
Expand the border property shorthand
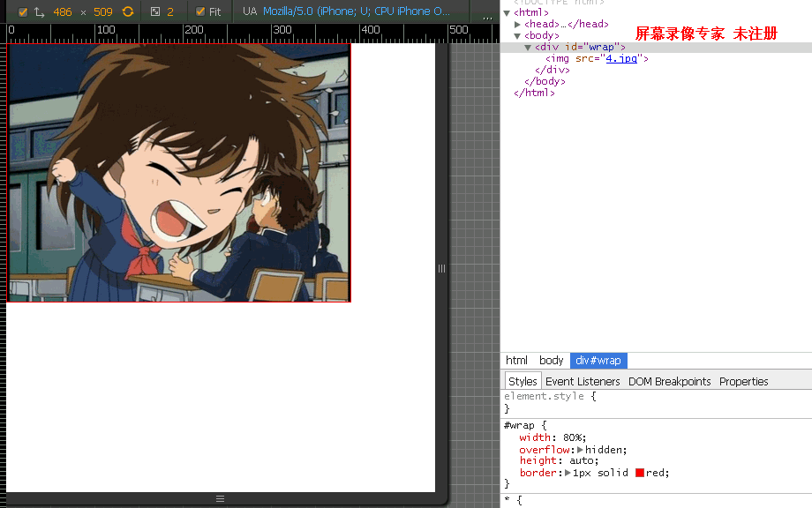click(x=568, y=473)
